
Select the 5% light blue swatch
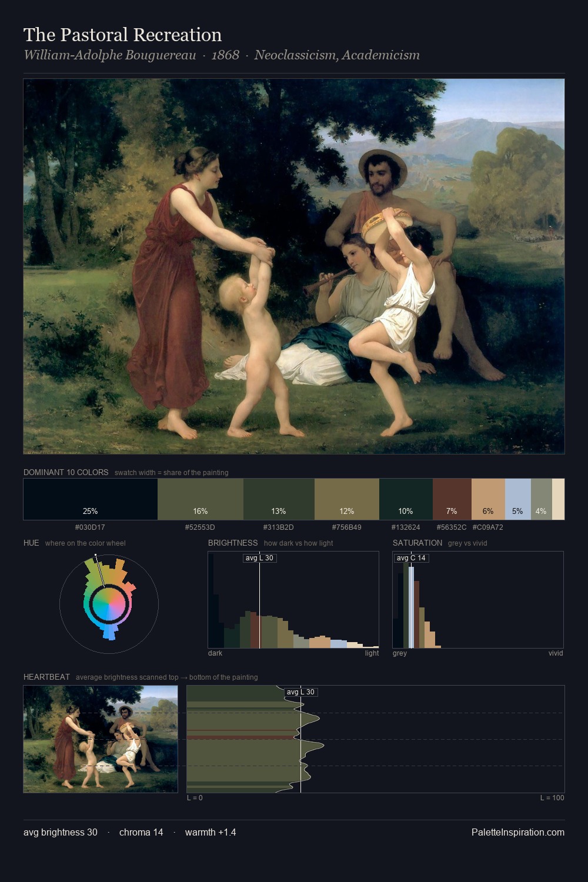coord(518,499)
